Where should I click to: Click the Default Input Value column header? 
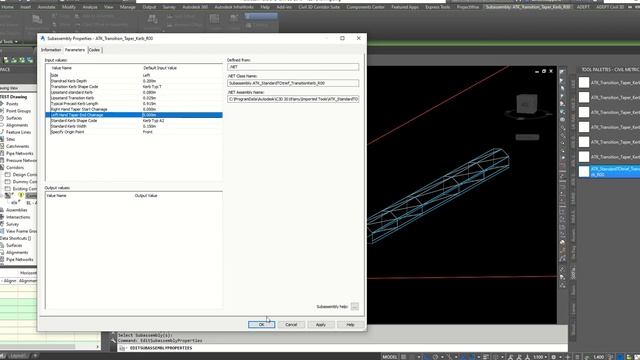[160, 68]
